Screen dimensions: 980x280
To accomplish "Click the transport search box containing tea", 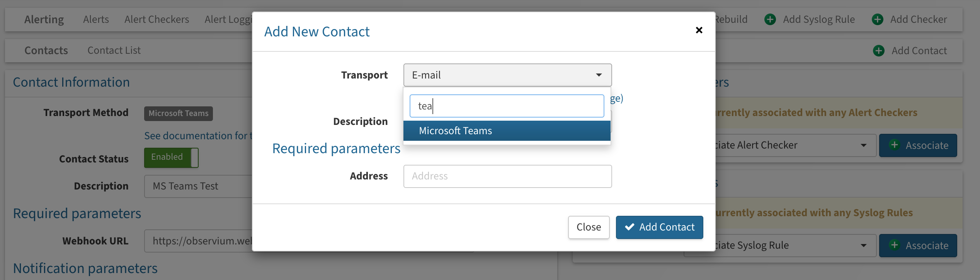I will pyautogui.click(x=507, y=106).
